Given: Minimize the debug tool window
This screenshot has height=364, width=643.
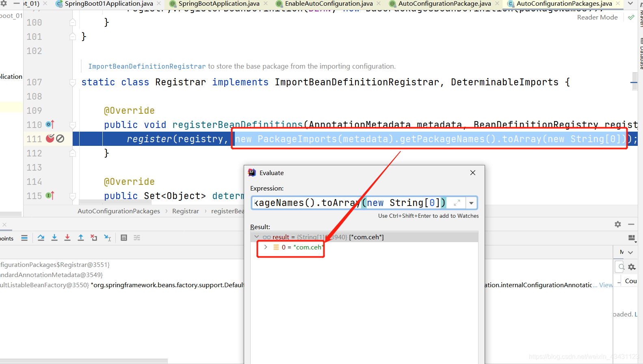Looking at the screenshot, I should pyautogui.click(x=631, y=224).
